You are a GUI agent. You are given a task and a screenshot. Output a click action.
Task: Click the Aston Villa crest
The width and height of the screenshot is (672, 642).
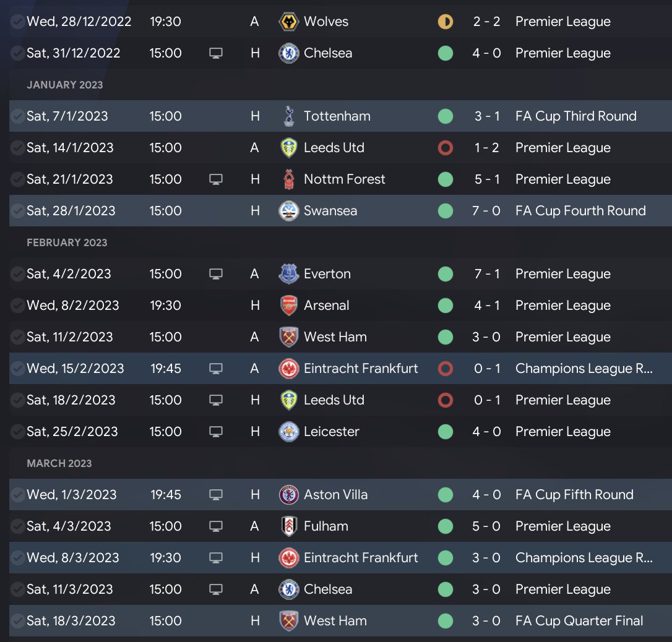pyautogui.click(x=289, y=495)
